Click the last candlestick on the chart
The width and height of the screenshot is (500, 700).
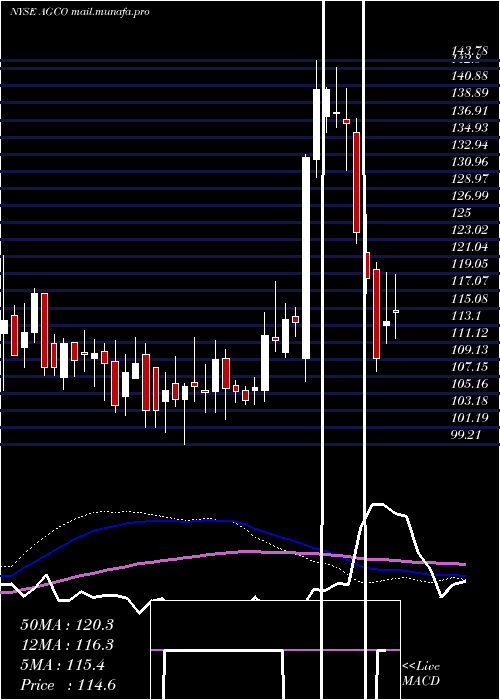tap(396, 311)
